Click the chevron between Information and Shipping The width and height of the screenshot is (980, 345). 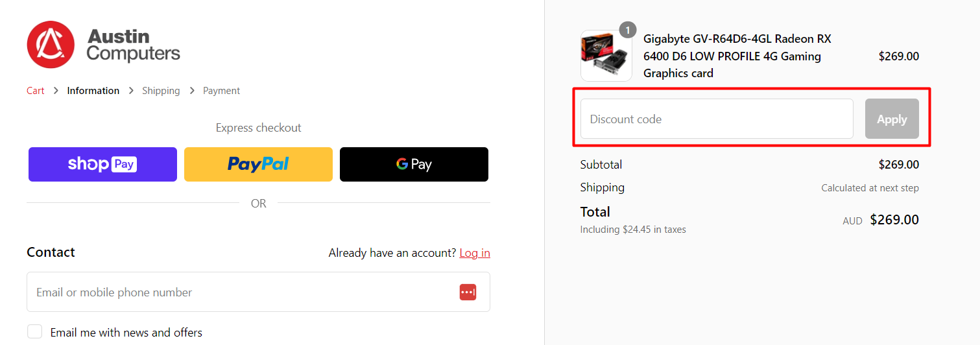[x=131, y=91]
